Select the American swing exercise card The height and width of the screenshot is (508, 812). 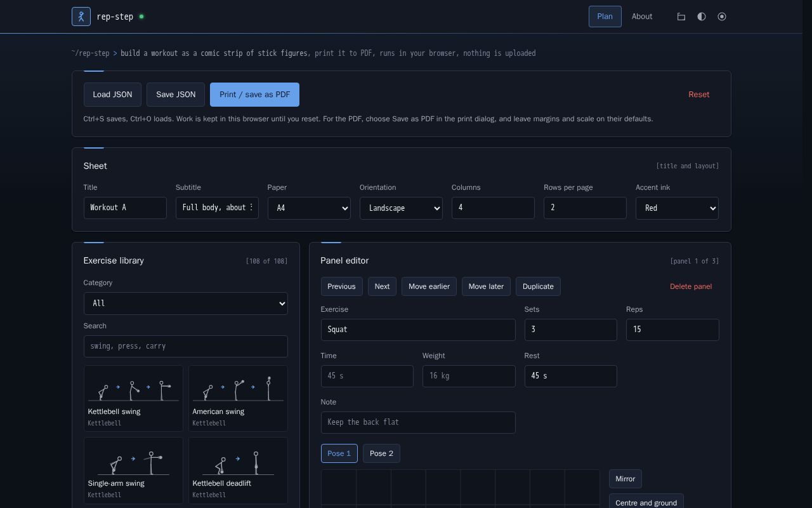click(x=238, y=398)
